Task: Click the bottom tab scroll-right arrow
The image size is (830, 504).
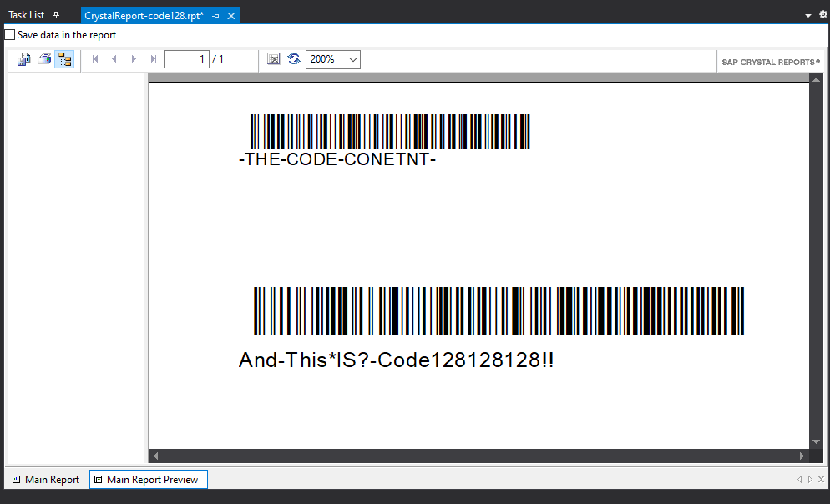Action: (810, 480)
